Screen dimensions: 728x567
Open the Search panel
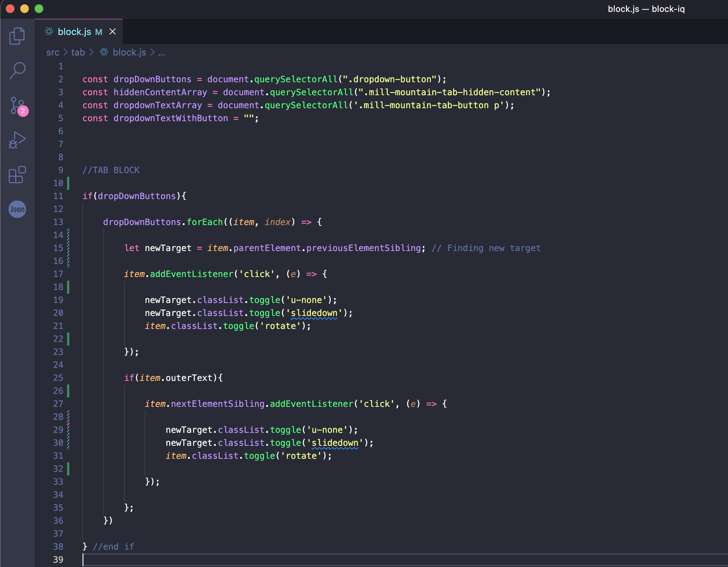(x=17, y=70)
